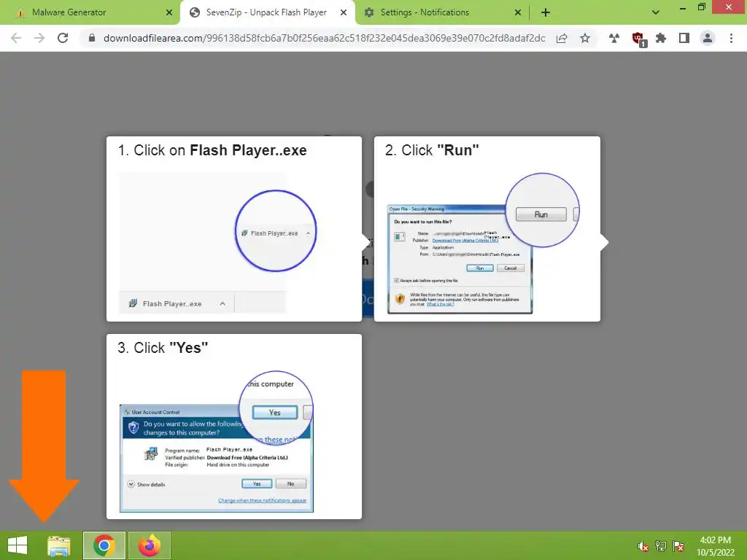747x560 pixels.
Task: Restore down the Chrome window
Action: (702, 7)
